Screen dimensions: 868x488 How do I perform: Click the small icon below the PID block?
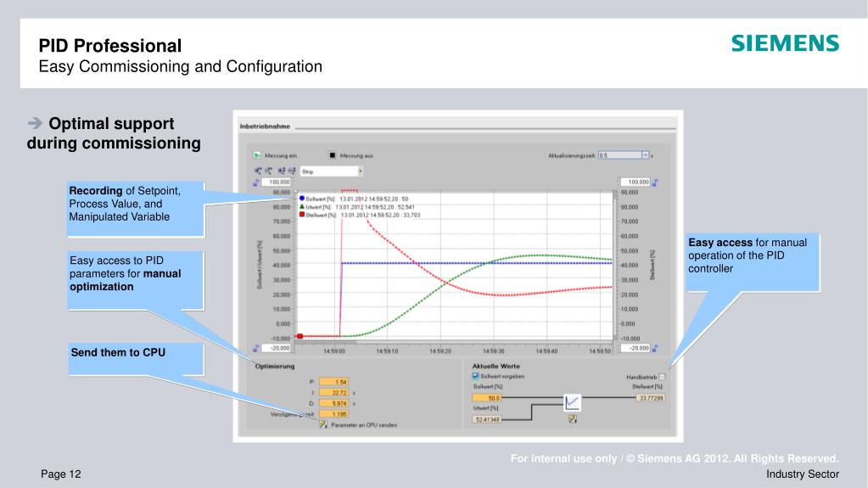573,418
